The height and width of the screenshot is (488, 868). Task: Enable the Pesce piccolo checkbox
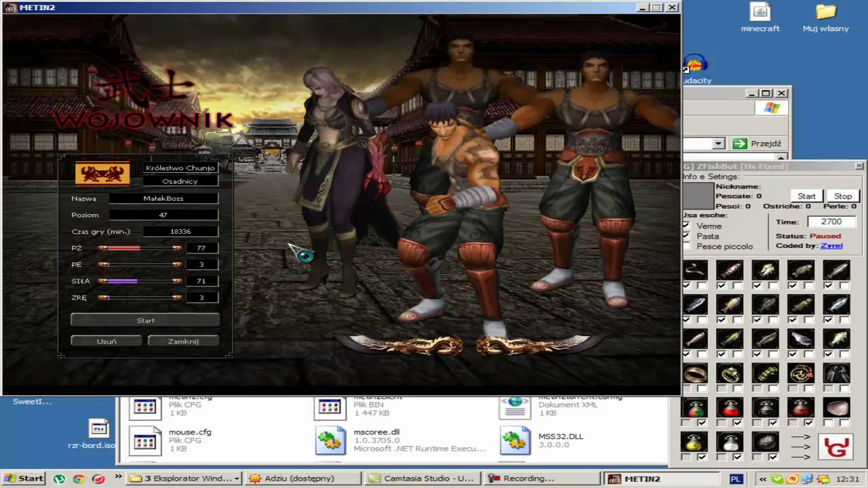(x=686, y=246)
